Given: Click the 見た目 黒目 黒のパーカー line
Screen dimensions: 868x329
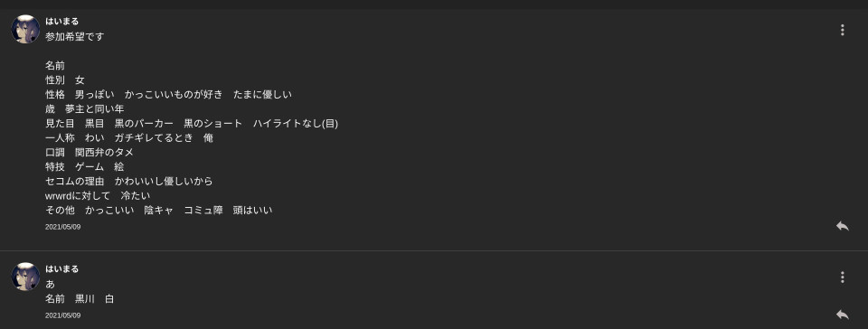Looking at the screenshot, I should pos(192,123).
